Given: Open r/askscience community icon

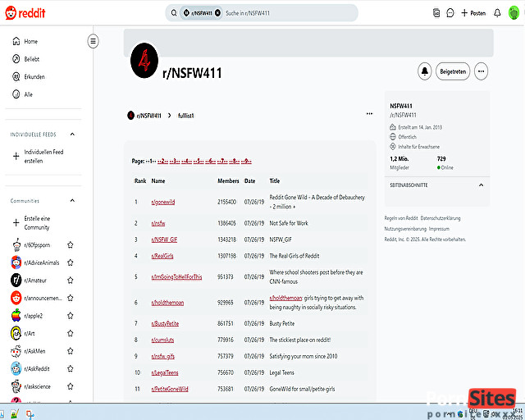Looking at the screenshot, I should click(16, 386).
